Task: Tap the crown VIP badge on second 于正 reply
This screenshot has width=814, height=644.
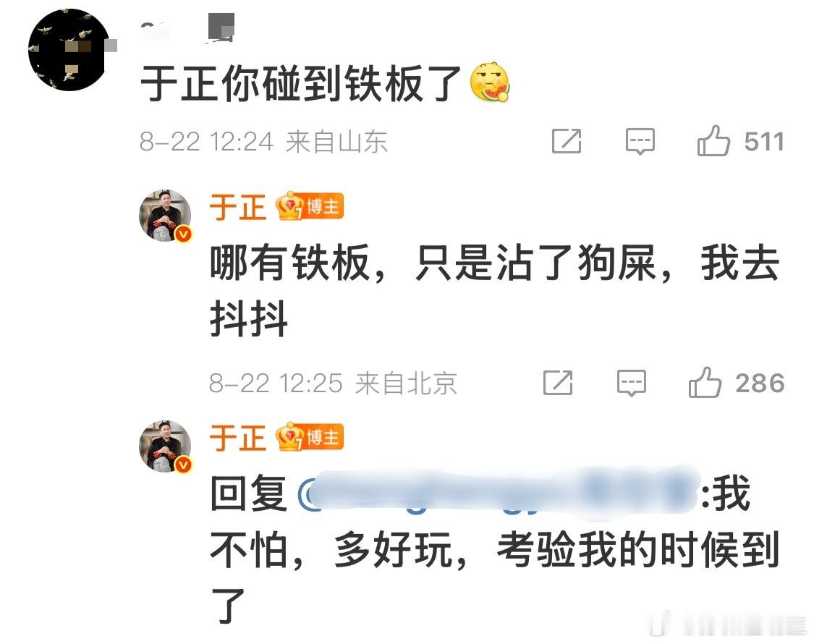Action: [x=289, y=436]
